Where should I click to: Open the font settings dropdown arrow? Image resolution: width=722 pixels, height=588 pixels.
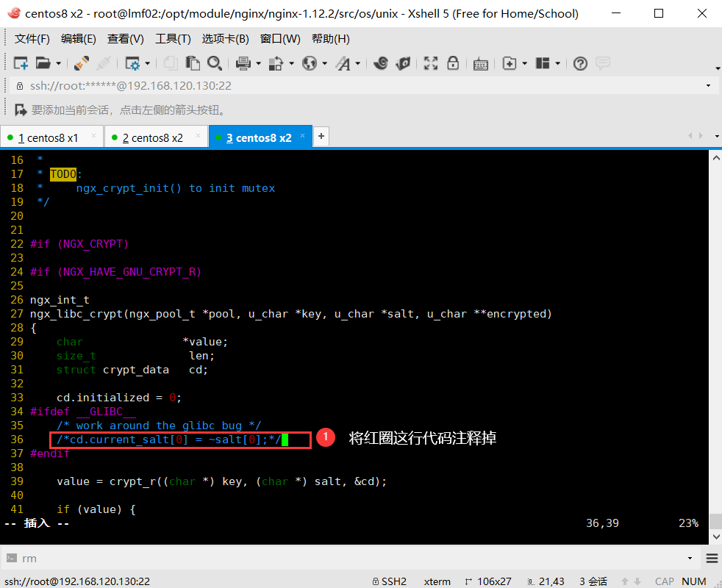pos(357,63)
